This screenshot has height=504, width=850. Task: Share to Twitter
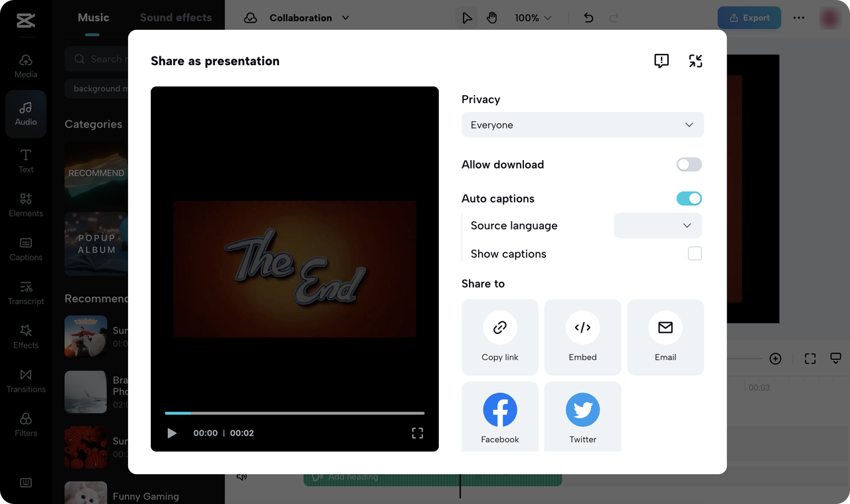tap(583, 417)
